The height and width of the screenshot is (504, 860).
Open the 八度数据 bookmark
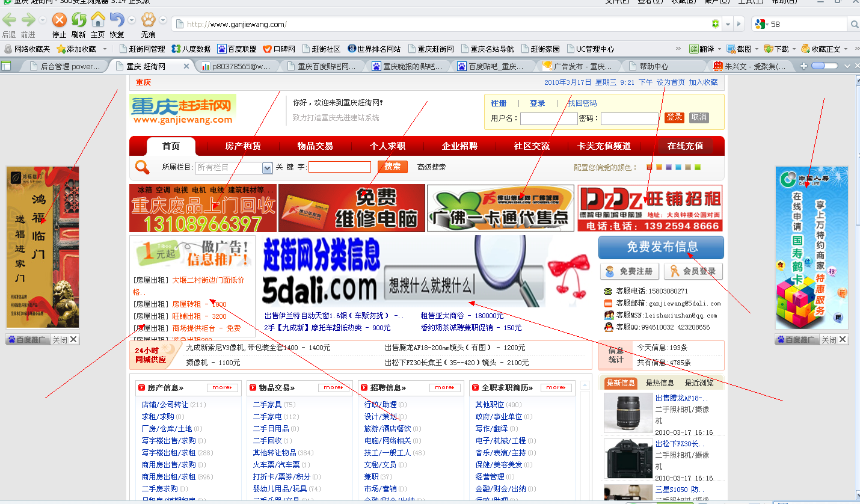click(191, 49)
